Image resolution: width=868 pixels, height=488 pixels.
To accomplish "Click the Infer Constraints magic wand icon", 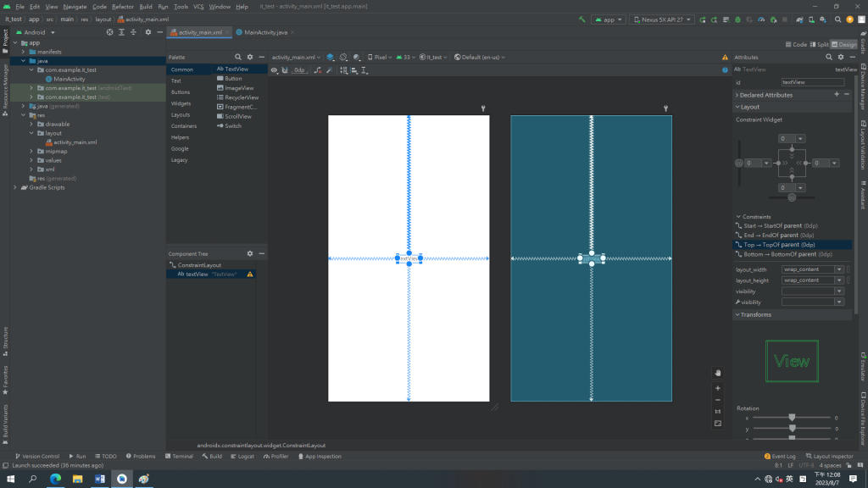I will pyautogui.click(x=328, y=70).
